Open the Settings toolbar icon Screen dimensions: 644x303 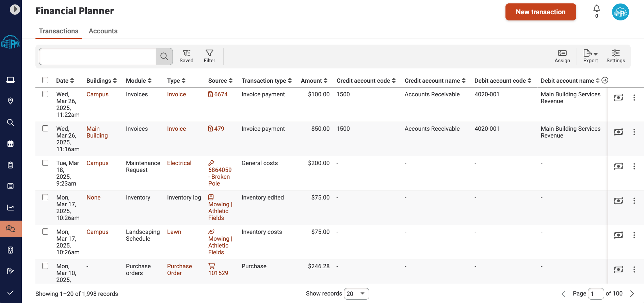click(x=616, y=57)
